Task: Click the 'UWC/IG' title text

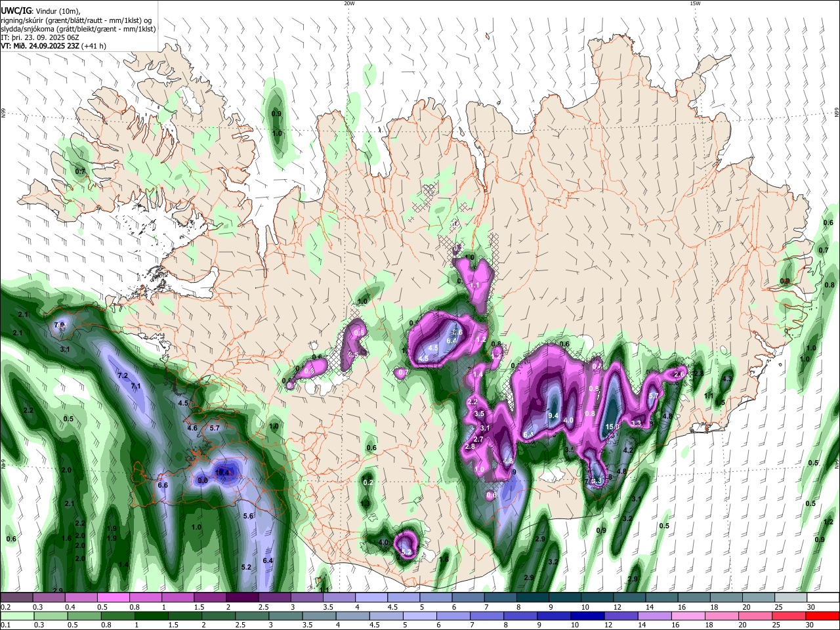Action: coord(16,11)
